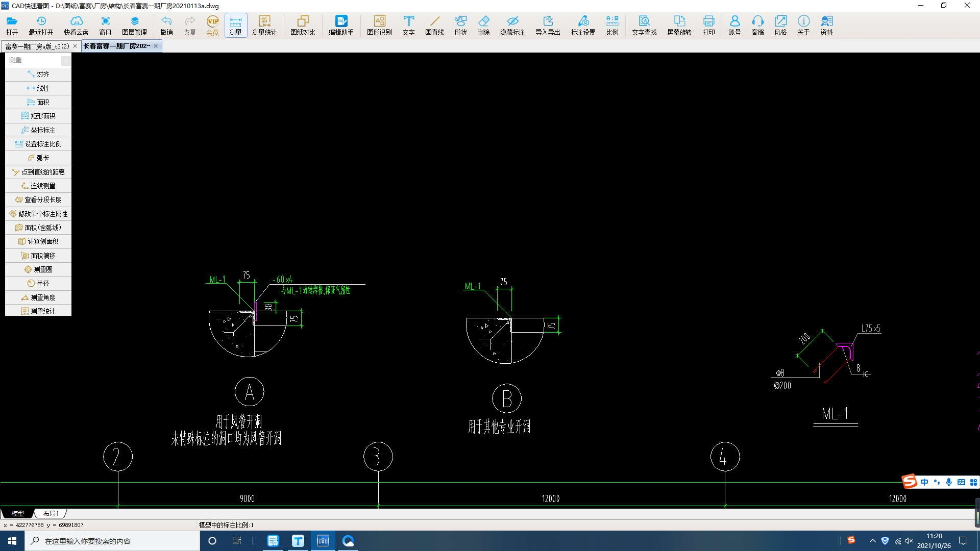Click the taskbar search box

112,541
